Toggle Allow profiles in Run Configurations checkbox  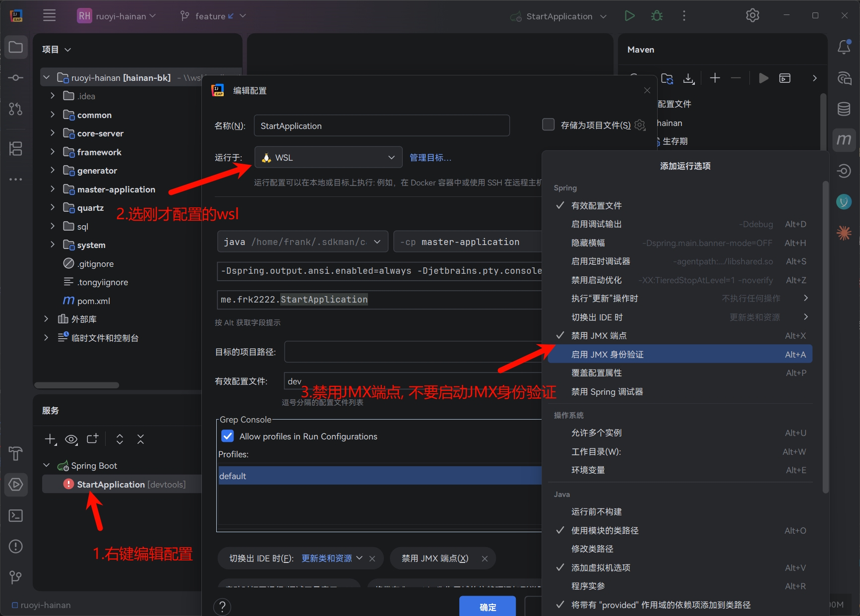228,436
